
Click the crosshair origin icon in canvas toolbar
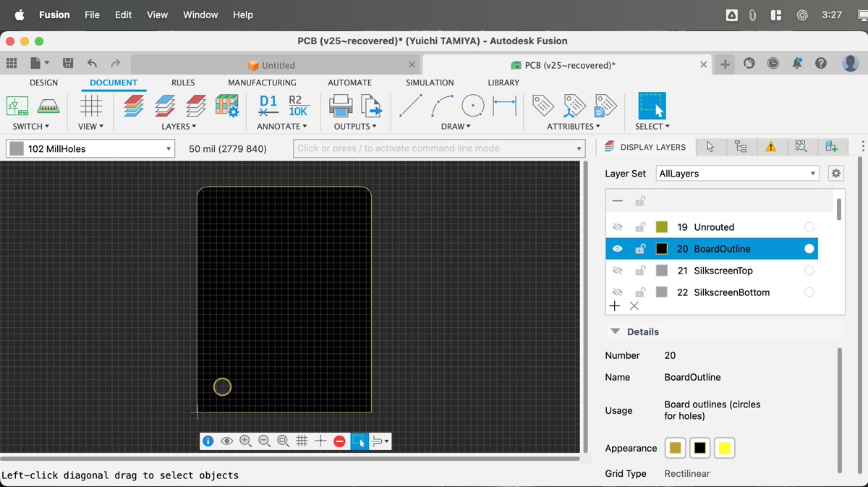pos(321,441)
